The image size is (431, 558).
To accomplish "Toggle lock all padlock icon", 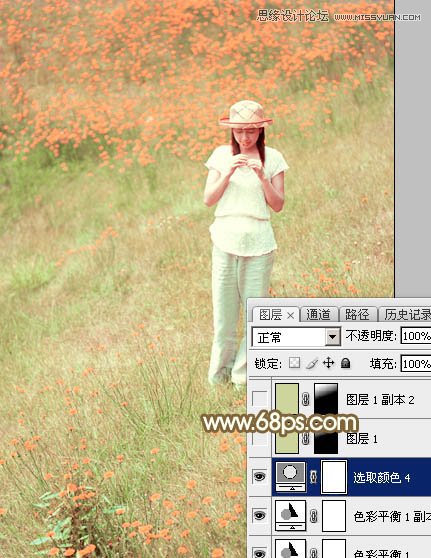I will click(x=345, y=363).
